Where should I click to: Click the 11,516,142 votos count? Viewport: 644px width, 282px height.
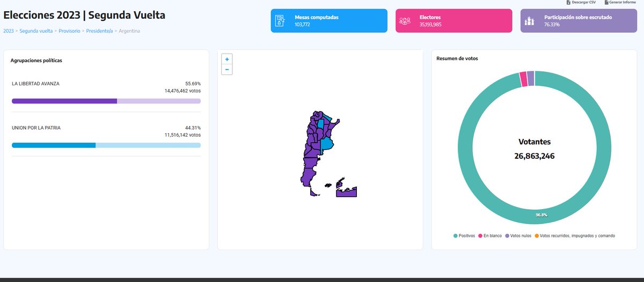pos(182,135)
